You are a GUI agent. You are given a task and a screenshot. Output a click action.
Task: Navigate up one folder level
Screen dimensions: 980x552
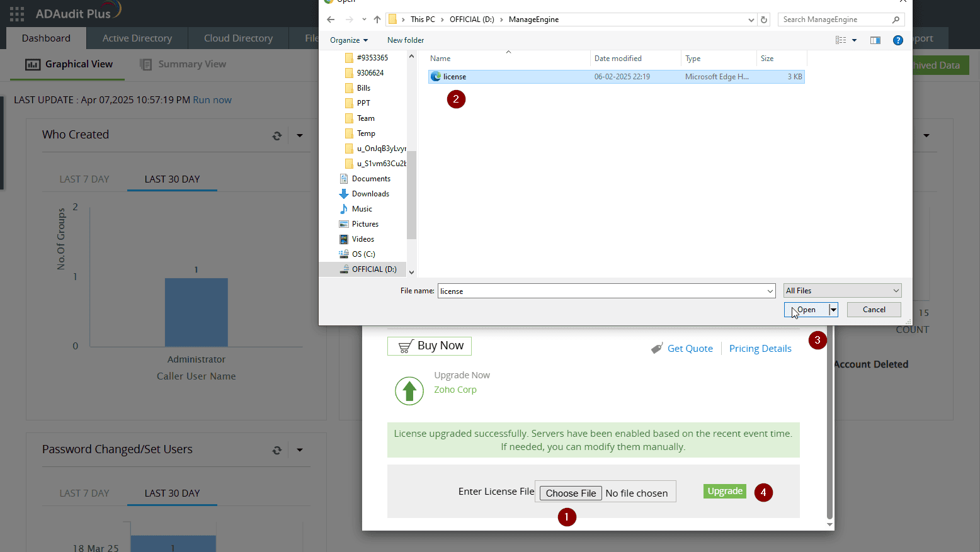377,20
